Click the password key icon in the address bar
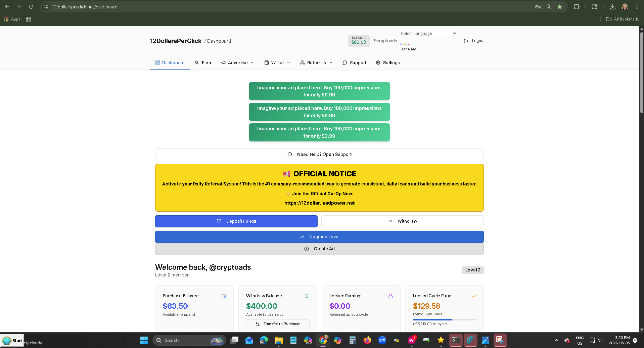Viewport: 644px width, 348px height. [538, 7]
